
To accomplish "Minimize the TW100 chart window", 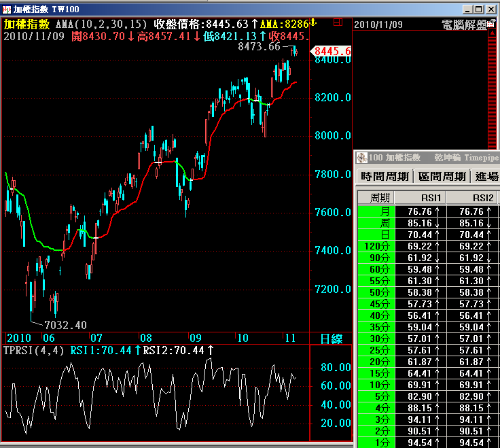I will pyautogui.click(x=467, y=10).
